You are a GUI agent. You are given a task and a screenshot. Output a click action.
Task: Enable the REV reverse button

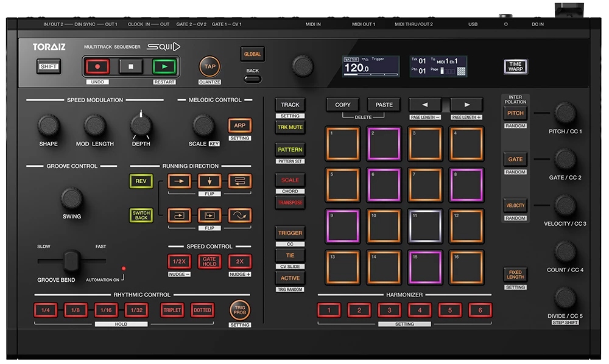coord(141,181)
